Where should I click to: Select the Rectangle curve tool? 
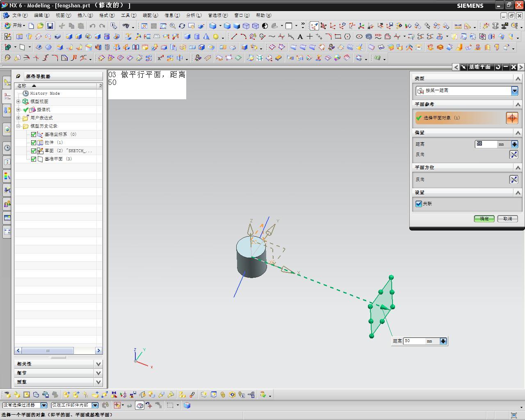pyautogui.click(x=338, y=37)
